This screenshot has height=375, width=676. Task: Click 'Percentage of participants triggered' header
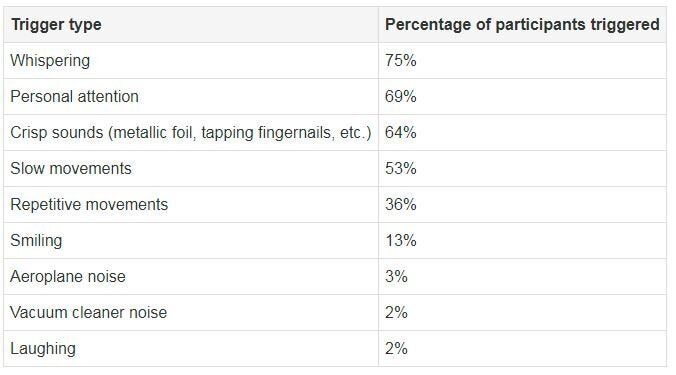coord(522,25)
